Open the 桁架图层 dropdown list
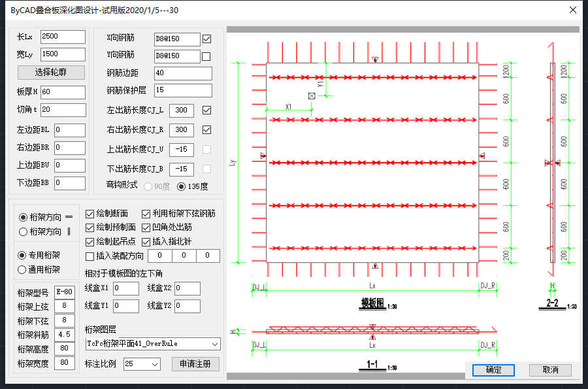The image size is (588, 389). (153, 344)
